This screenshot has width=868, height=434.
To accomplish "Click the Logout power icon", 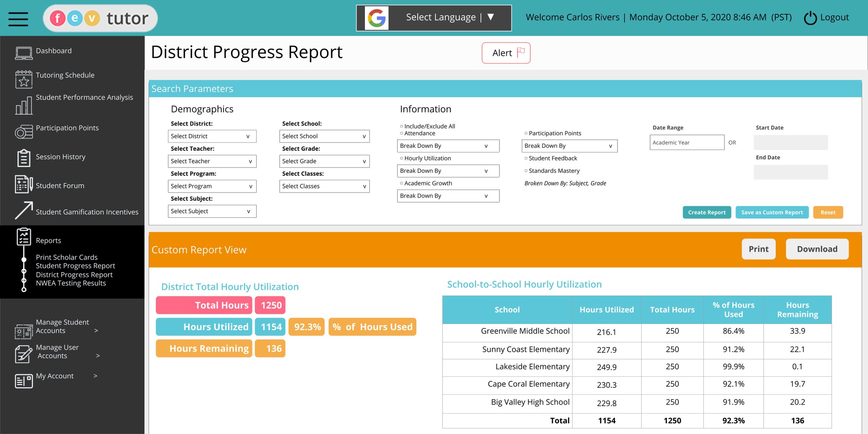I will [x=810, y=17].
